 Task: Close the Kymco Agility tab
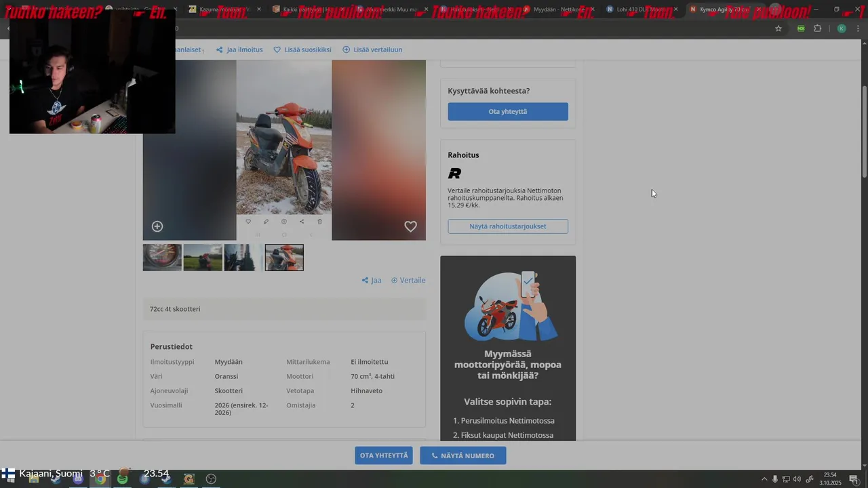click(x=759, y=9)
